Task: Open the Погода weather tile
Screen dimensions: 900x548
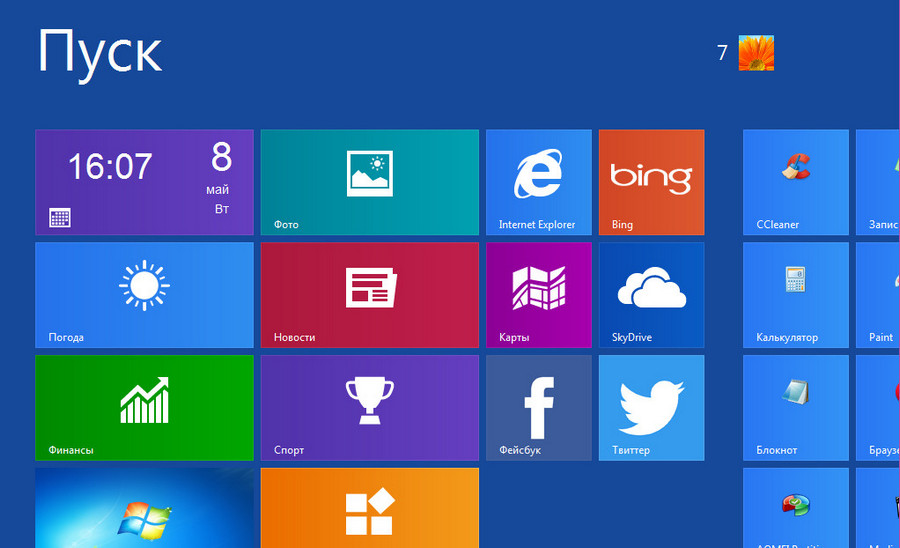Action: [x=144, y=295]
